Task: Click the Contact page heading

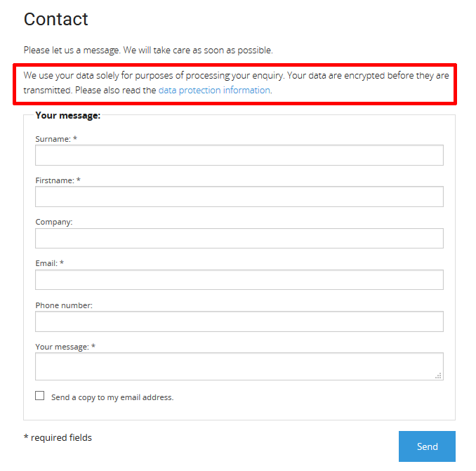Action: pyautogui.click(x=56, y=19)
